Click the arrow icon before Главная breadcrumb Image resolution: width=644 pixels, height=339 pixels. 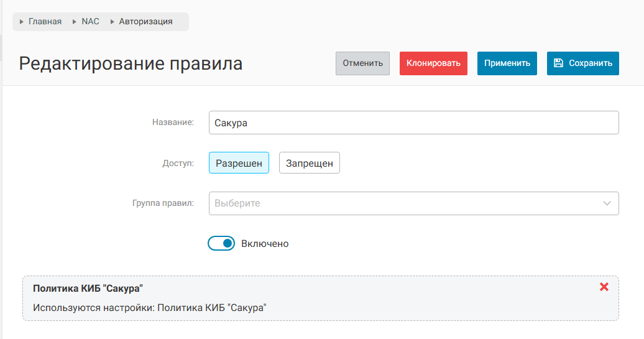pyautogui.click(x=22, y=22)
